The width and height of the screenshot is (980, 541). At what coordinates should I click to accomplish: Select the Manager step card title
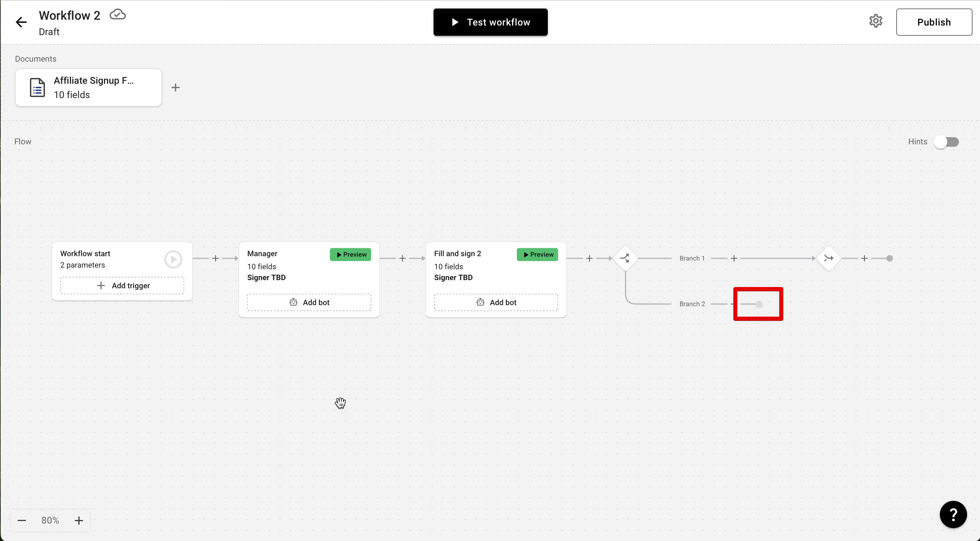[262, 254]
